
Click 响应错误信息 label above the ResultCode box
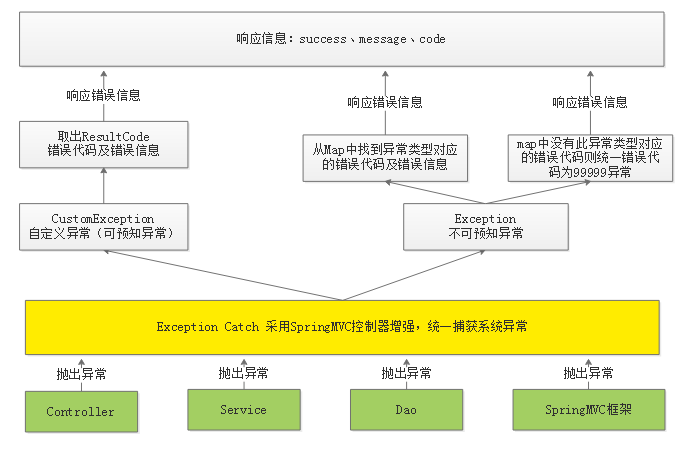click(103, 96)
